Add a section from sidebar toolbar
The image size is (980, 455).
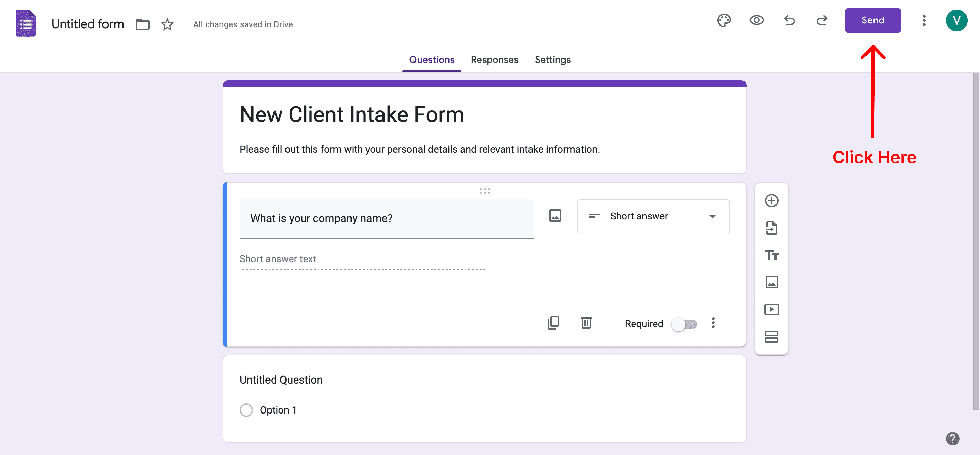click(x=772, y=336)
